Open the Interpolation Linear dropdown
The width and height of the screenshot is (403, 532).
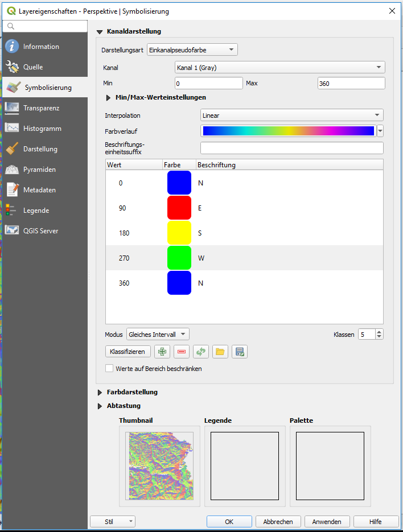pyautogui.click(x=291, y=116)
